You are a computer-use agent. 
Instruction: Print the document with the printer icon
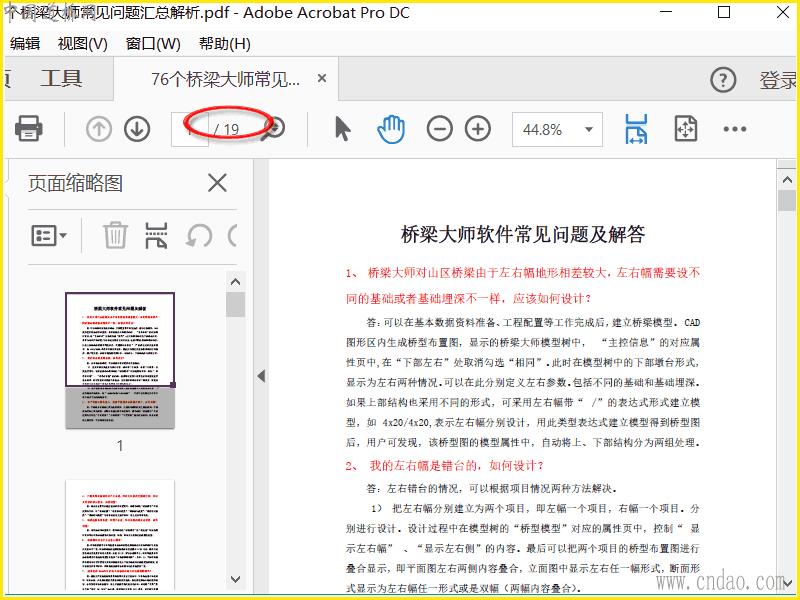(x=29, y=129)
